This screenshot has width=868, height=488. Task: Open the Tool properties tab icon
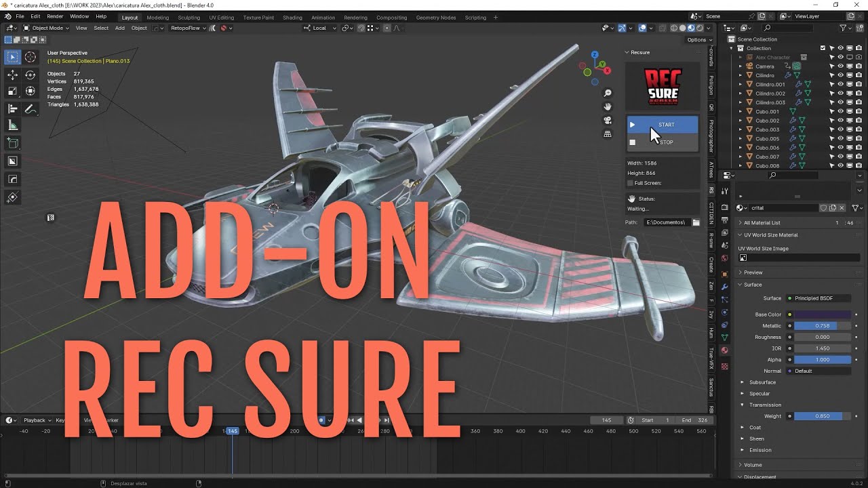tap(725, 192)
